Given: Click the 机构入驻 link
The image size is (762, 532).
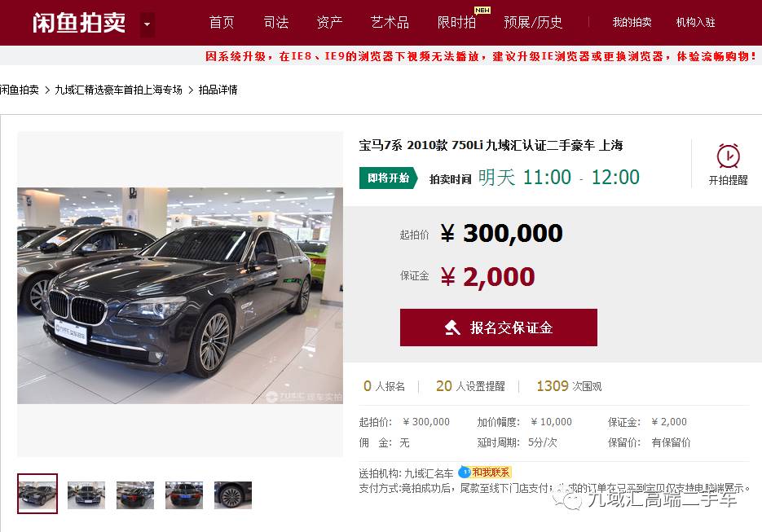Looking at the screenshot, I should click(x=695, y=22).
